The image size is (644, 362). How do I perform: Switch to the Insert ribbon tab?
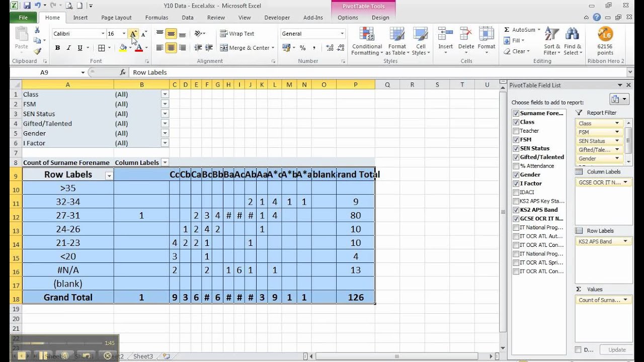pyautogui.click(x=80, y=18)
